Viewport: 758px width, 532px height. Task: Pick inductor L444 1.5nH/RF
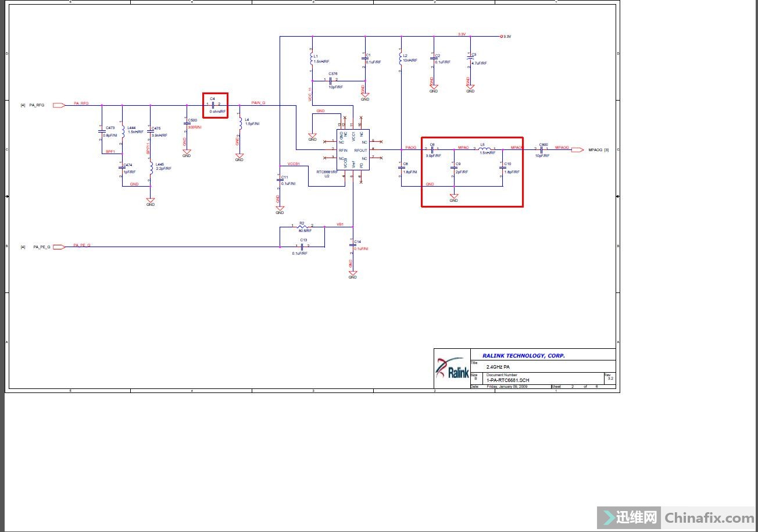pyautogui.click(x=124, y=131)
